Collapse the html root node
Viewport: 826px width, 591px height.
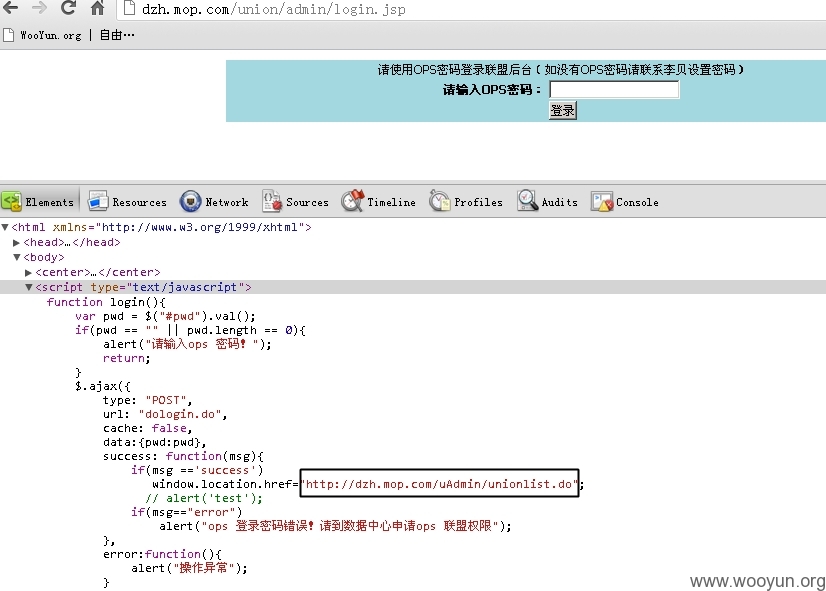[5, 228]
